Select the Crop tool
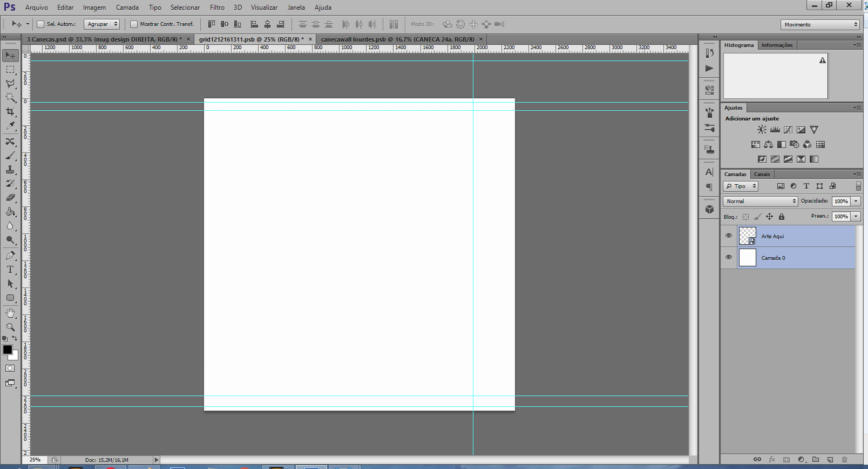This screenshot has height=469, width=868. point(10,112)
